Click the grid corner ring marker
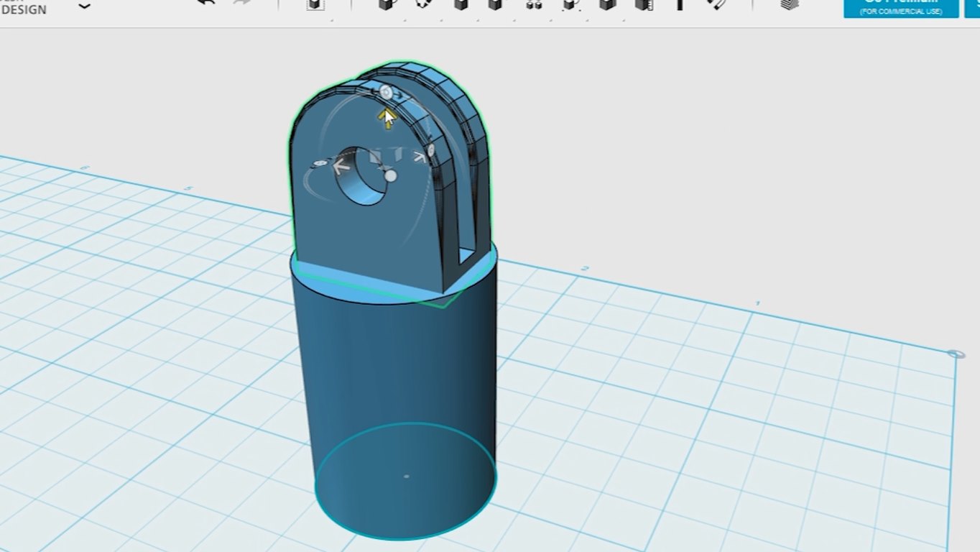This screenshot has width=980, height=552. 956,354
